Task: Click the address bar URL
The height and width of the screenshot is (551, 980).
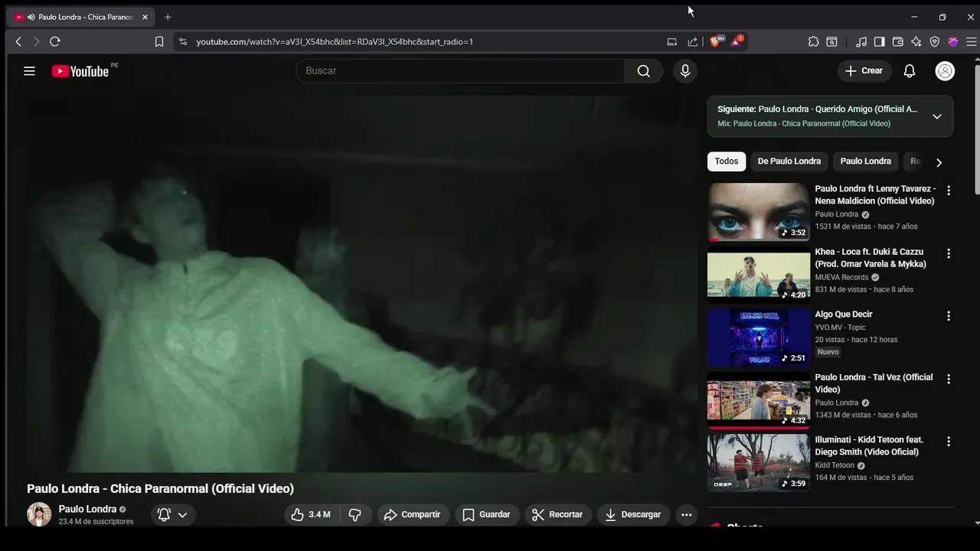Action: tap(335, 42)
